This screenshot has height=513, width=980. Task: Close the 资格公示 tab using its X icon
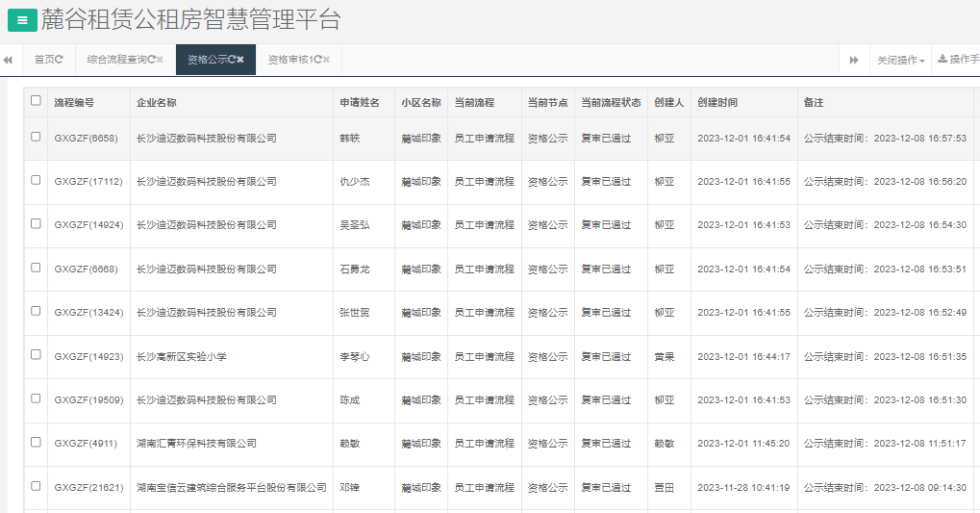click(x=240, y=60)
